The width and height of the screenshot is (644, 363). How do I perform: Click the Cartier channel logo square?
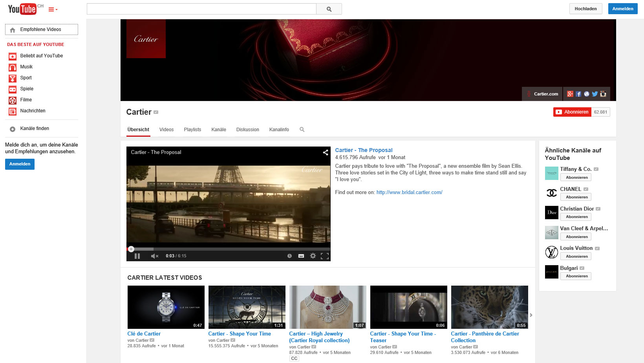point(146,39)
